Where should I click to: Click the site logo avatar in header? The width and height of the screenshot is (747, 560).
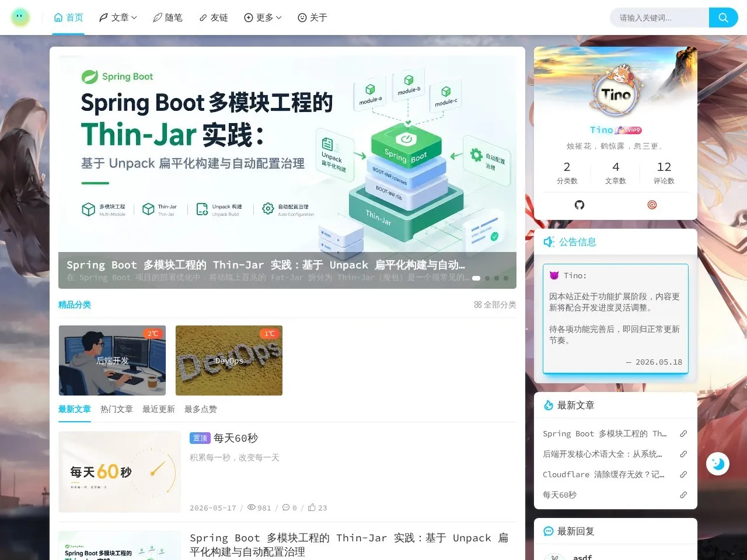click(x=20, y=17)
